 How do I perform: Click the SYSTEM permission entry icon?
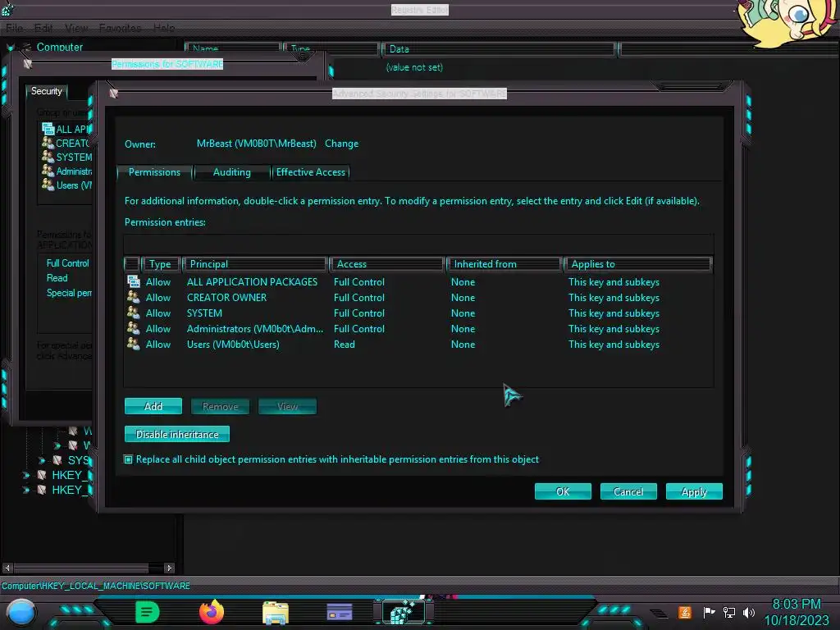click(x=134, y=313)
